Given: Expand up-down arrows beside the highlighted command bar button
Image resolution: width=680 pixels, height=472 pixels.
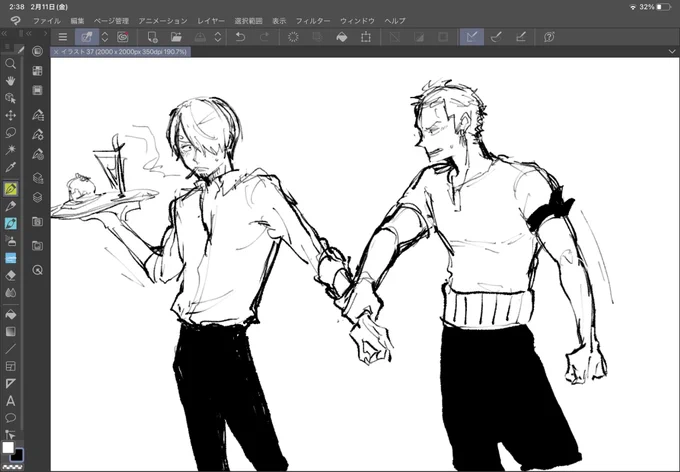Looking at the screenshot, I should [x=105, y=37].
